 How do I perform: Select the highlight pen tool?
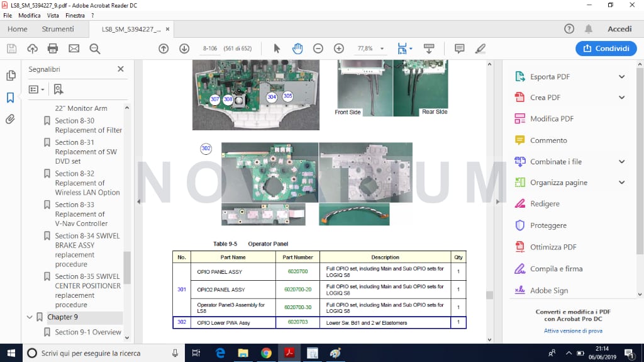coord(480,48)
